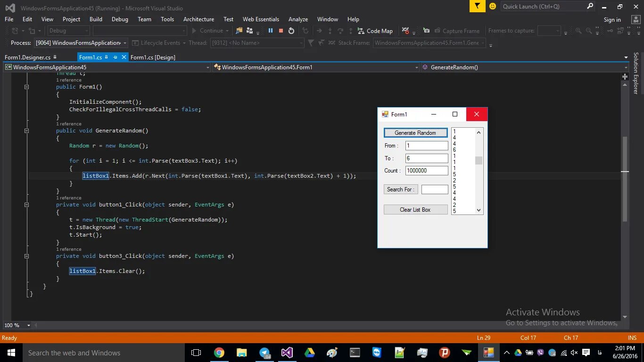This screenshot has height=362, width=644.
Task: Click the feedback smiley icon
Action: coord(493,6)
